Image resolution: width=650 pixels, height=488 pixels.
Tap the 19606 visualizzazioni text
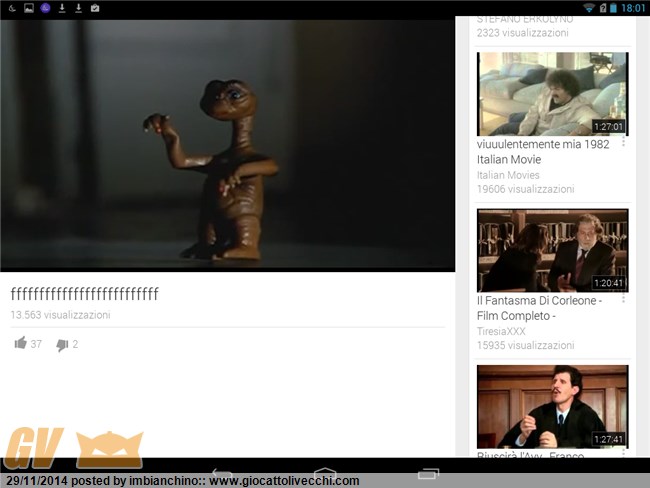pos(525,189)
